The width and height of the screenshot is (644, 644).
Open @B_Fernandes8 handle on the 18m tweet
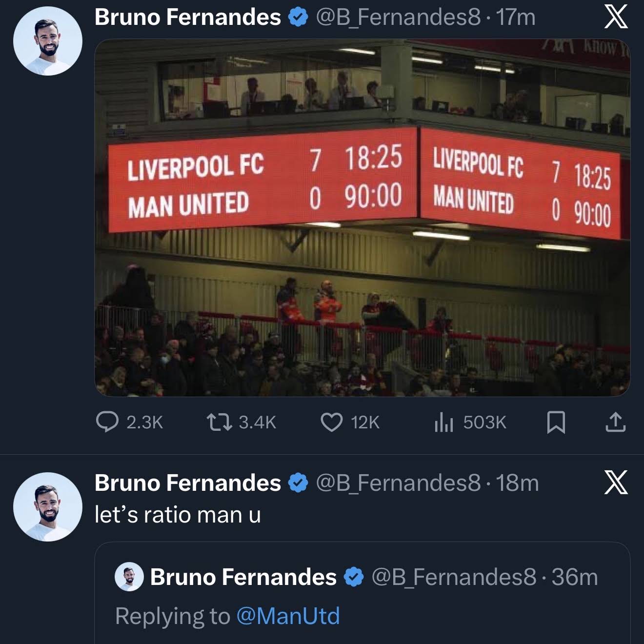point(399,483)
